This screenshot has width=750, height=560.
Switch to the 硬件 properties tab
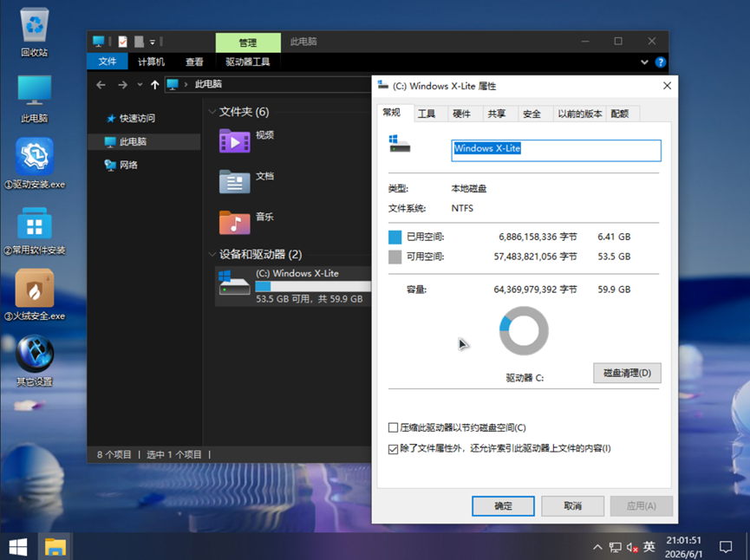point(461,114)
